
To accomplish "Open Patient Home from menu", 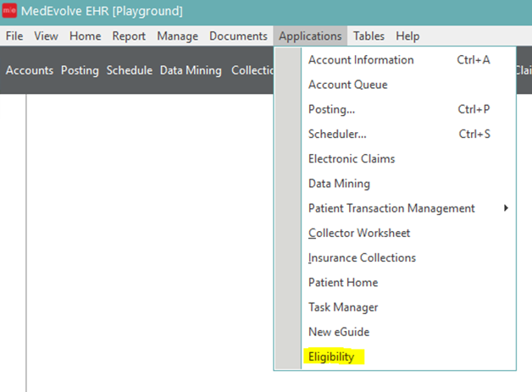I will point(408,283).
